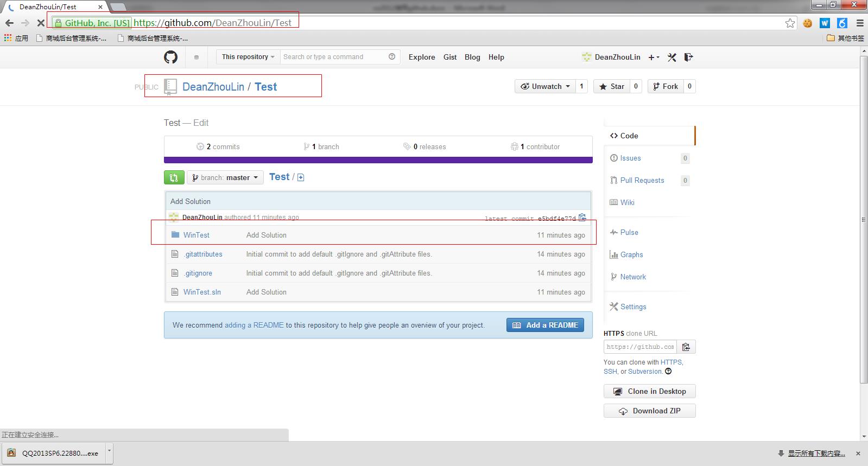Click the browser forward arrow
Screen dimensions: 868x466
(25, 23)
